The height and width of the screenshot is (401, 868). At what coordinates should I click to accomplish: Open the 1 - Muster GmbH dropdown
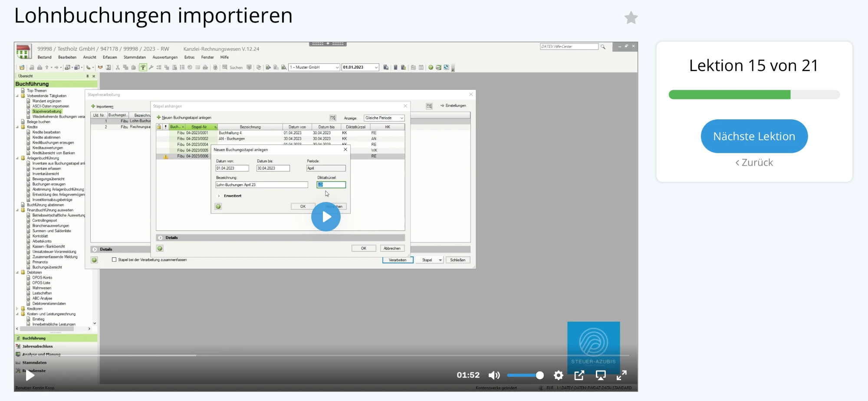coord(314,67)
